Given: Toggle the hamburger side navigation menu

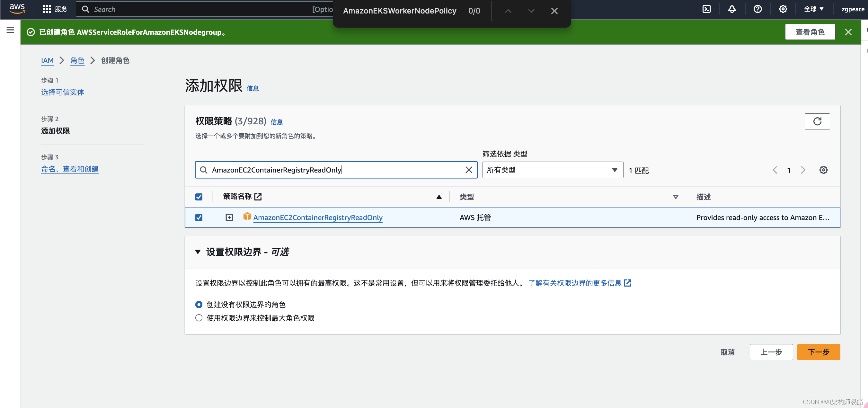Looking at the screenshot, I should point(10,30).
